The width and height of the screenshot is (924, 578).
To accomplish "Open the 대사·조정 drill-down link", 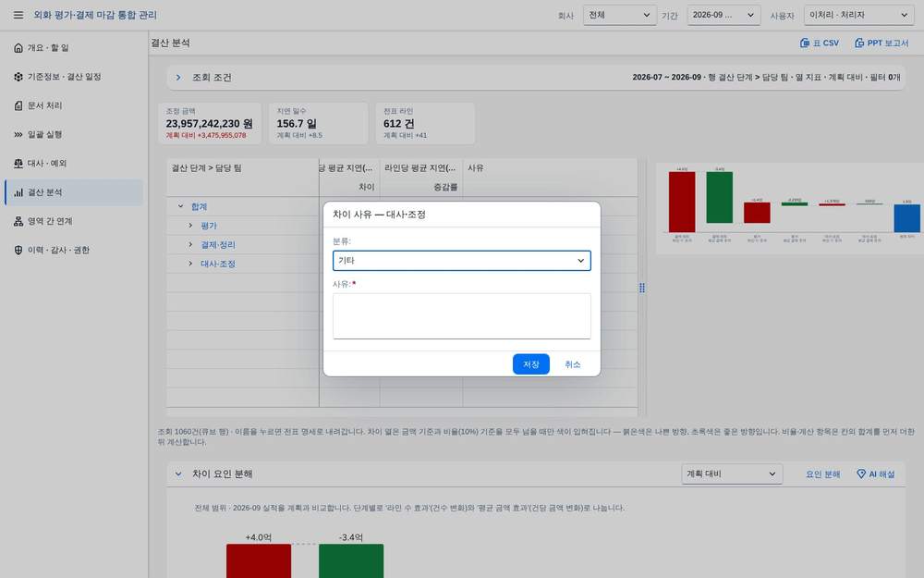I will click(218, 264).
